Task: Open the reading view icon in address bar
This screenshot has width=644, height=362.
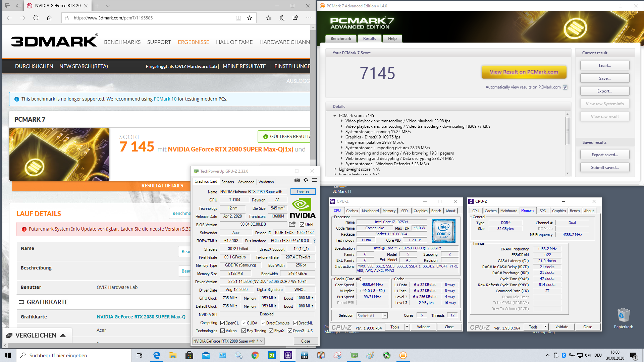Action: click(x=238, y=18)
